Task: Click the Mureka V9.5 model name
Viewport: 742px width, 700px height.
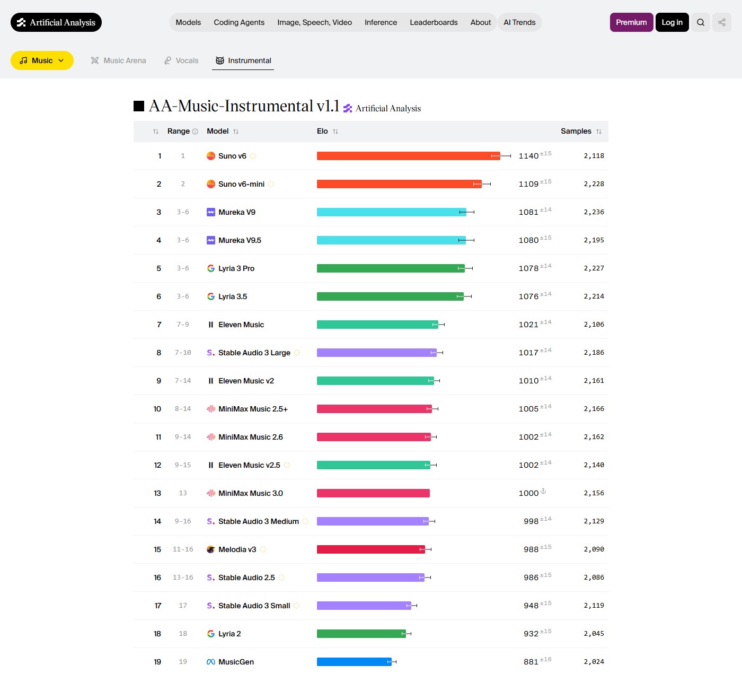Action: tap(240, 240)
